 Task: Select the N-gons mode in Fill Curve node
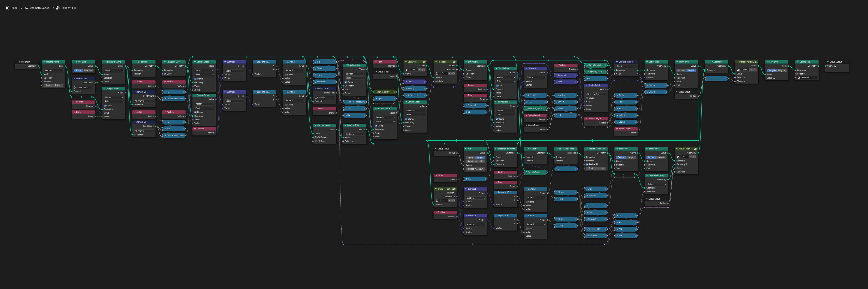point(782,71)
